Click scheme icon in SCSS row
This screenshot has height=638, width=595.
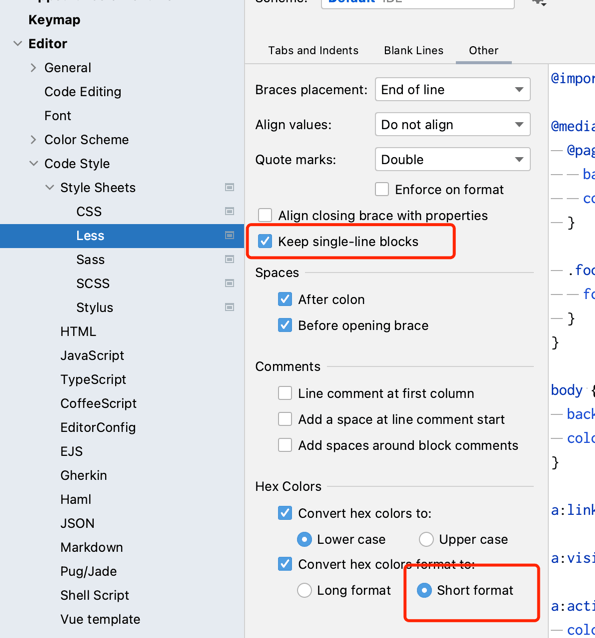tap(230, 283)
